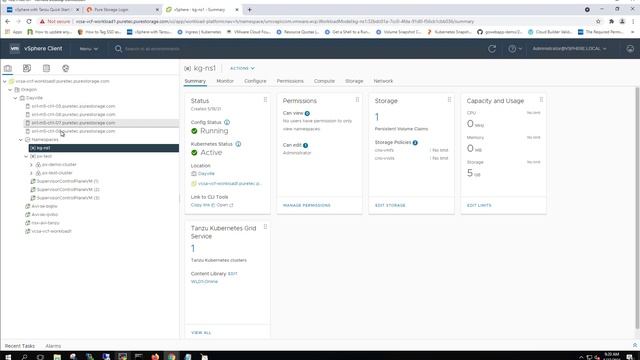Screen dimensions: 640x360
Task: Select SupervisorControlPlaneVM (3) in tree
Action: (68, 198)
